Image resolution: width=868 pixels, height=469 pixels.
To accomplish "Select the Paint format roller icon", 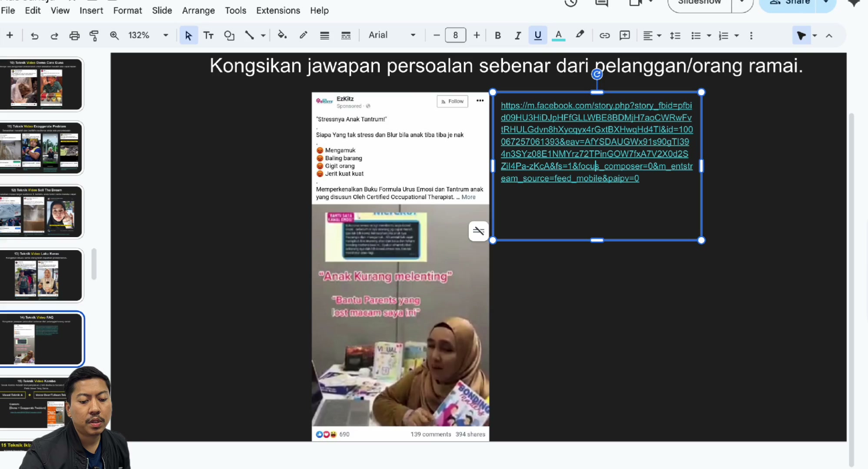I will pos(94,36).
